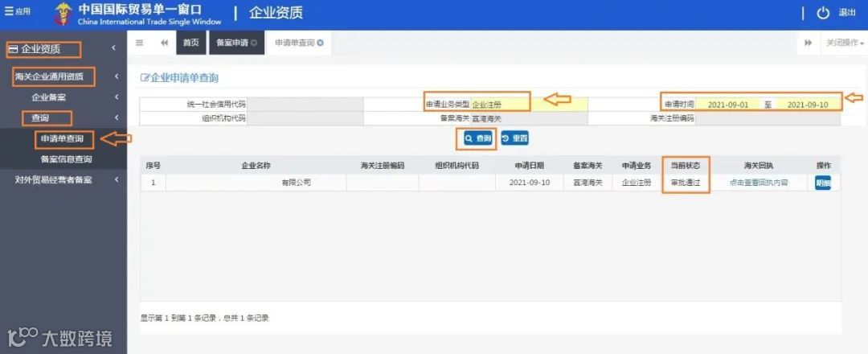The width and height of the screenshot is (868, 354).
Task: Click the 海关回执 column header
Action: point(759,166)
